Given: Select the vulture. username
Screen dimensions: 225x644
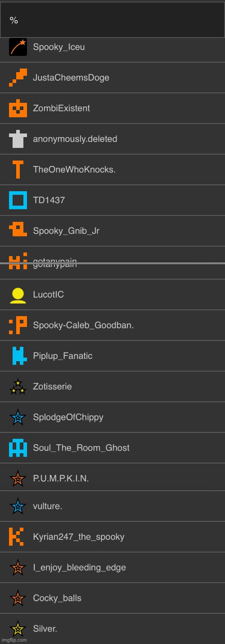Looking at the screenshot, I should pos(48,506).
